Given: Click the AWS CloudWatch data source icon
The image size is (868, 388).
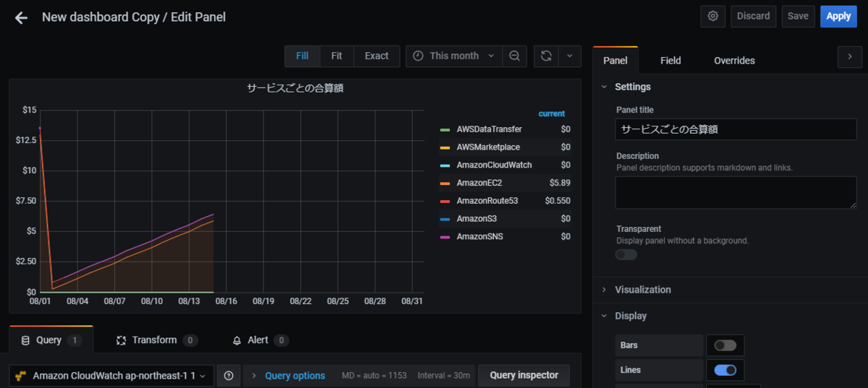Looking at the screenshot, I should [21, 376].
